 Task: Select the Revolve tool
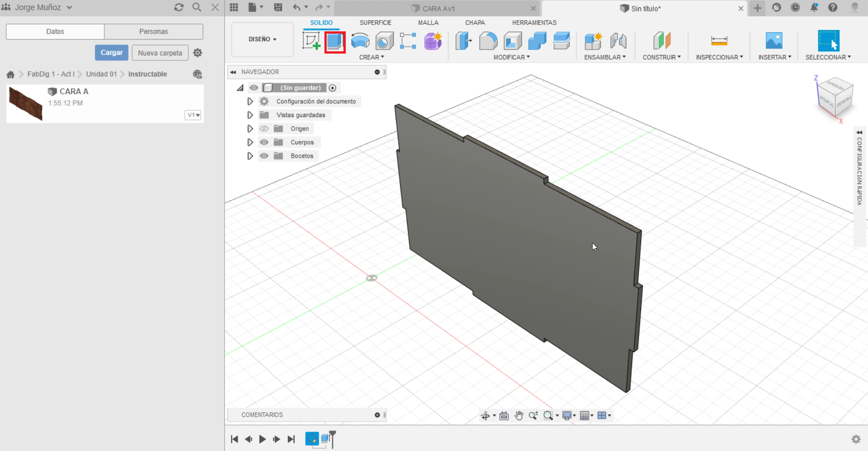[x=359, y=41]
